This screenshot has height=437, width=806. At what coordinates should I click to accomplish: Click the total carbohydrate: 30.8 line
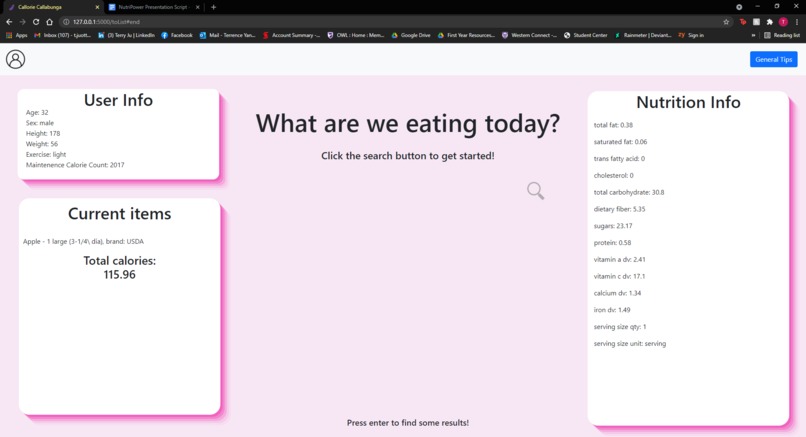pyautogui.click(x=629, y=192)
